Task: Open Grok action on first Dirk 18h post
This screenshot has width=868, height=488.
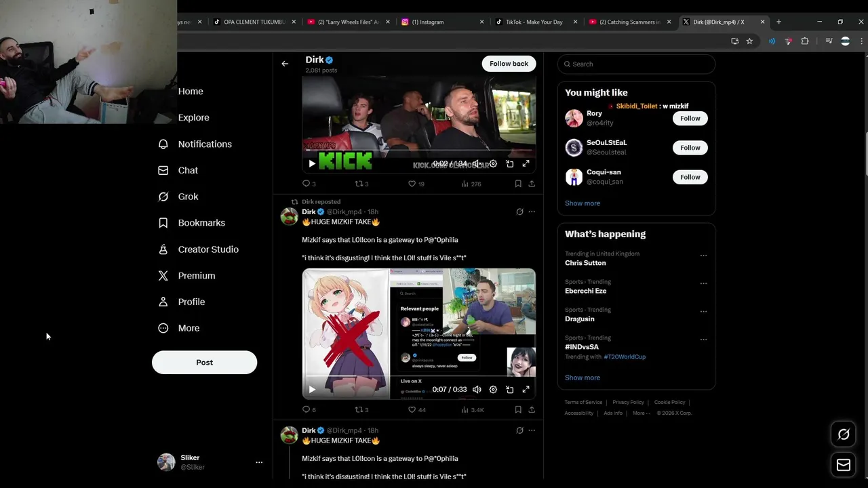Action: pyautogui.click(x=519, y=211)
